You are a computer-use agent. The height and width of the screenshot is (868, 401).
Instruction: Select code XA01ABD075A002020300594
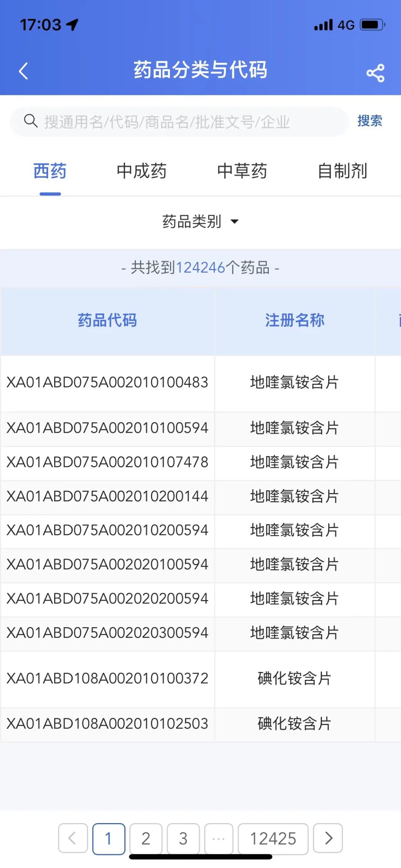107,632
